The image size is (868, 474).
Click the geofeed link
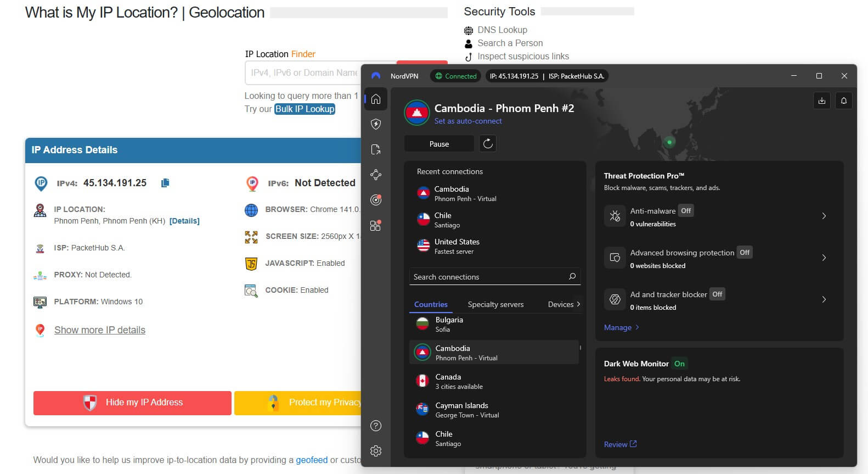tap(312, 460)
